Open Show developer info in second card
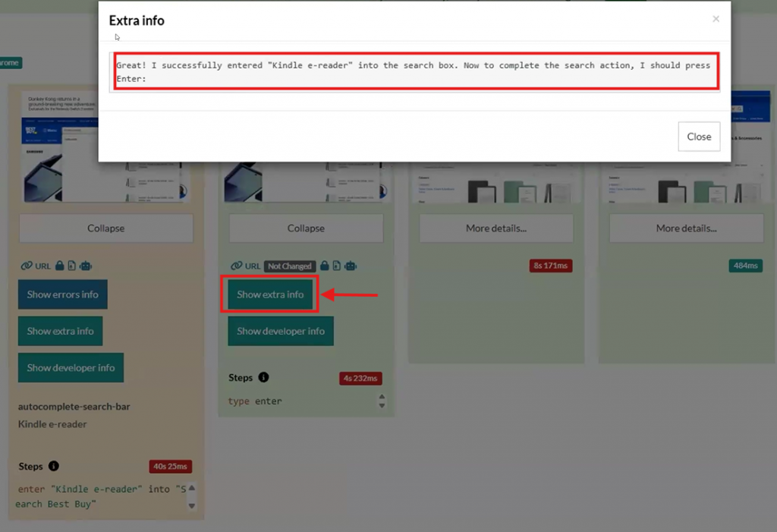Viewport: 777px width, 532px height. (281, 331)
